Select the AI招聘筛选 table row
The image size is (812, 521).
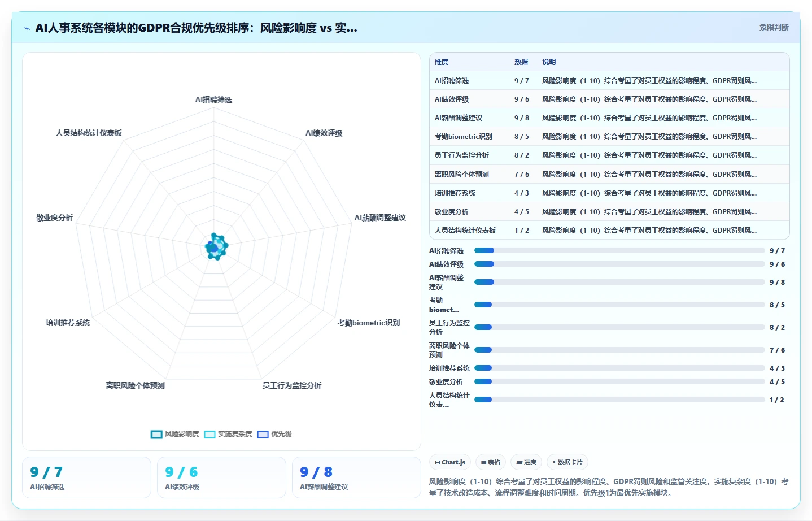click(609, 81)
